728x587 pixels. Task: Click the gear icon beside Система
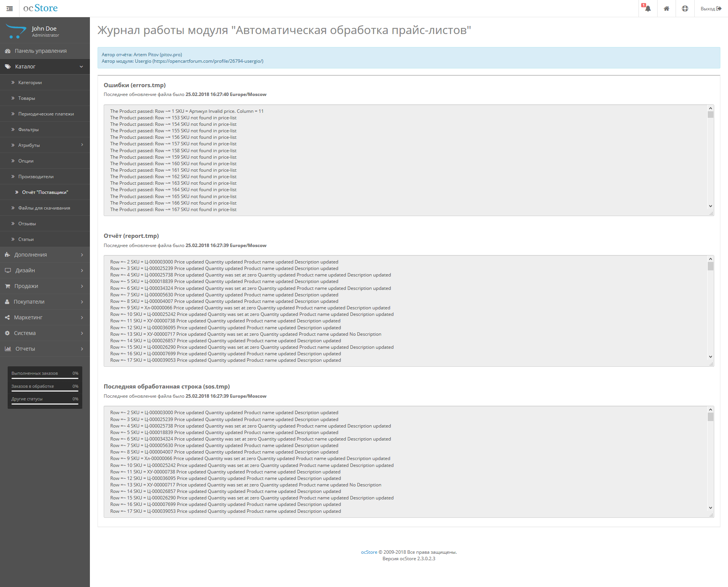(x=7, y=333)
